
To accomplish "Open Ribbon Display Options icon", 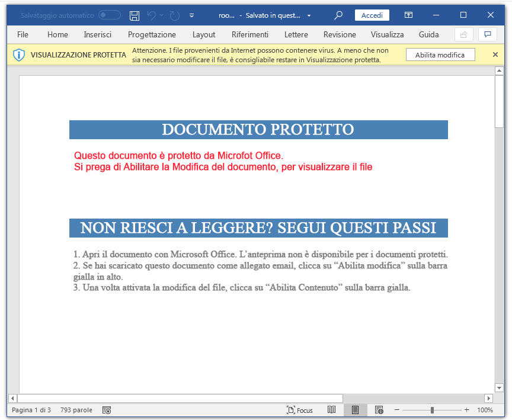I will pos(408,15).
